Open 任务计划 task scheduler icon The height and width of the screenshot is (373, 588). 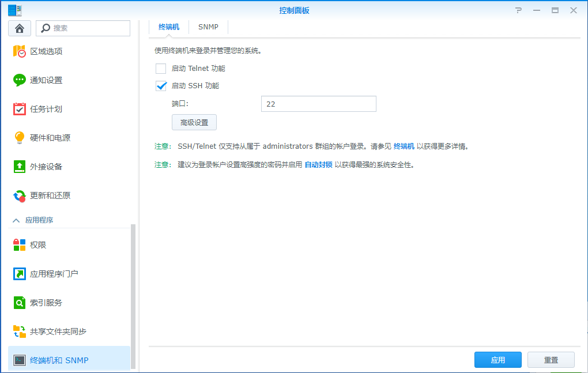[x=20, y=109]
